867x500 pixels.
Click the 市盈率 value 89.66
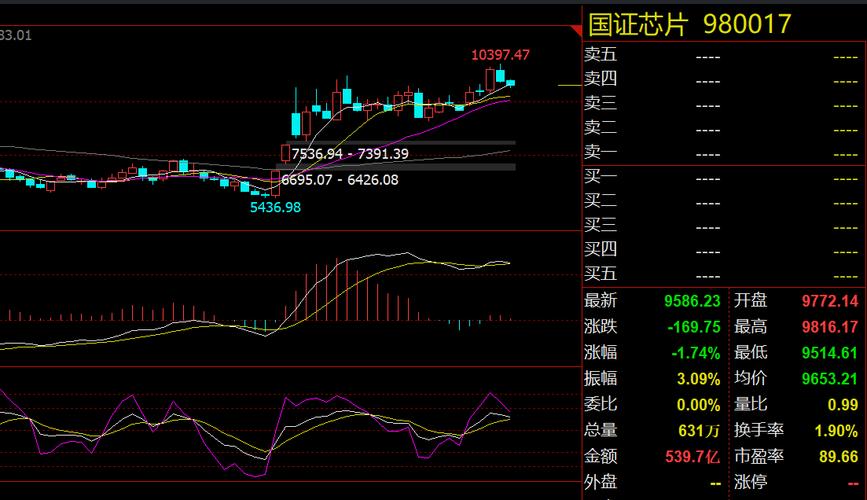pos(837,457)
